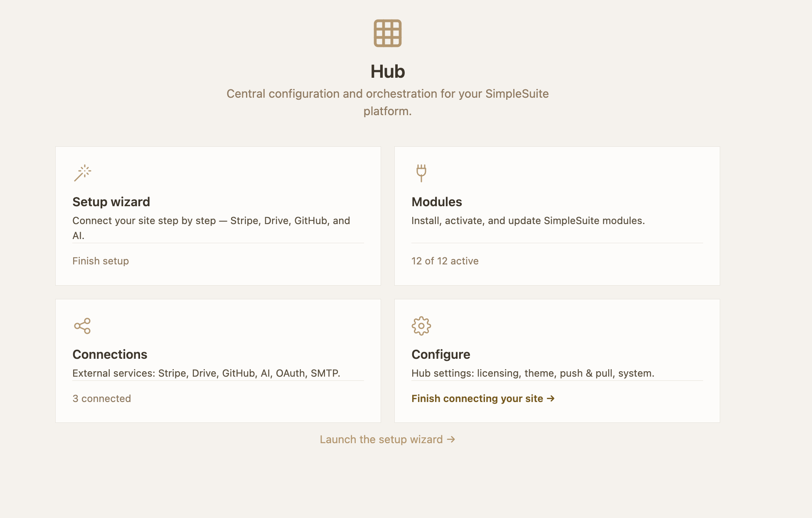Click the share nodes icon on Connections

click(82, 326)
